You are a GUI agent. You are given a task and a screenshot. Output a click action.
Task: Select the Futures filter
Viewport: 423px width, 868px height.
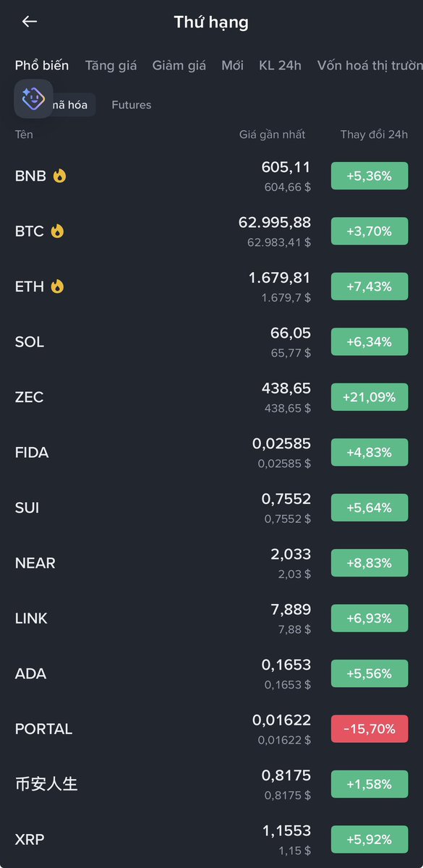click(132, 105)
